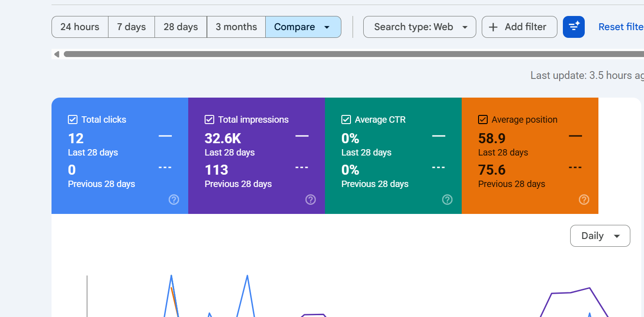The width and height of the screenshot is (644, 317).
Task: Select the 3 months date range
Action: (x=236, y=27)
